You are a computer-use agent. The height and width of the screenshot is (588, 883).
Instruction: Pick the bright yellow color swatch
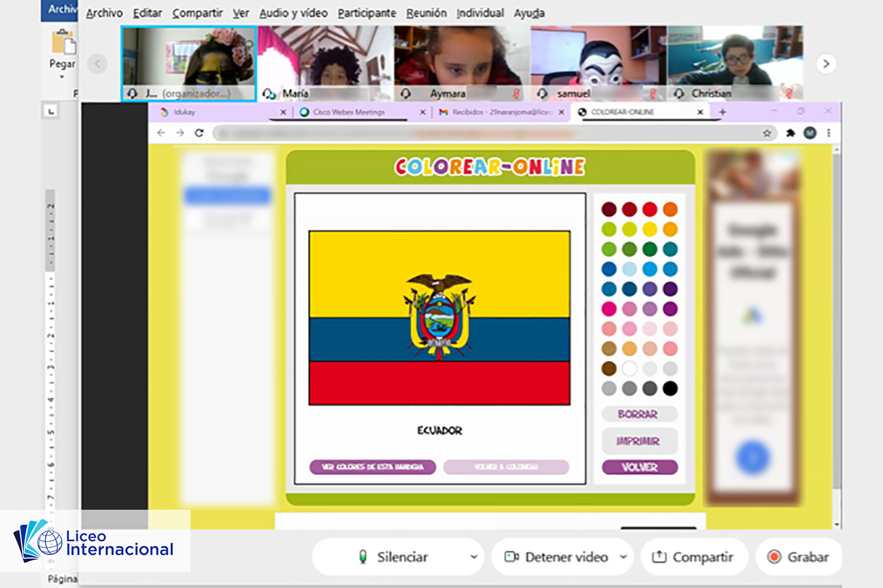[x=650, y=229]
